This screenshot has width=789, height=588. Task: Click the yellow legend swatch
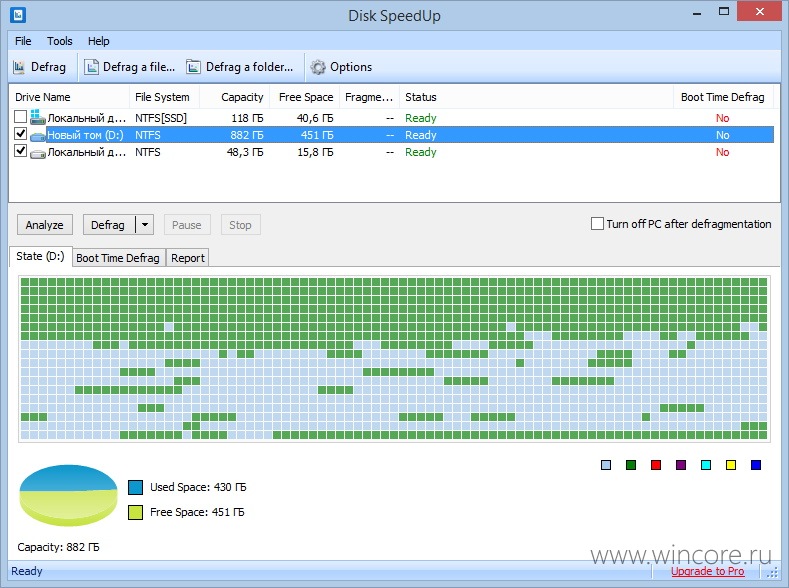tap(731, 465)
